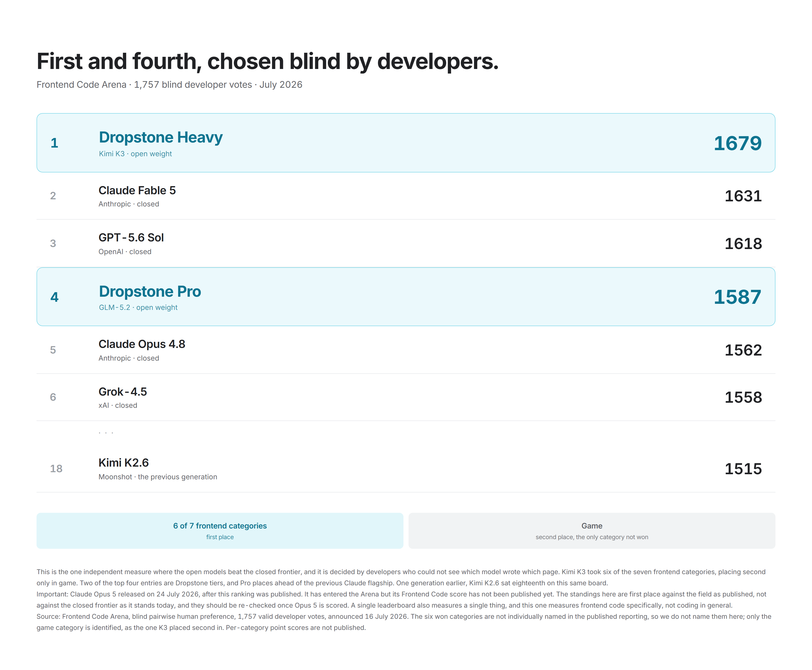
Task: Click the "first place" caption
Action: click(x=220, y=537)
